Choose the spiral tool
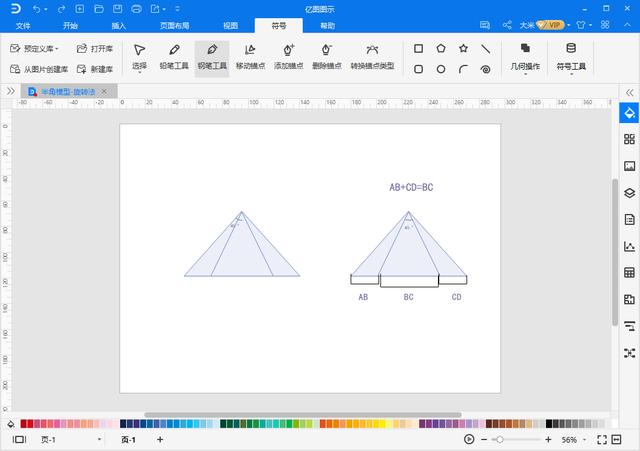The width and height of the screenshot is (640, 451). pos(485,69)
